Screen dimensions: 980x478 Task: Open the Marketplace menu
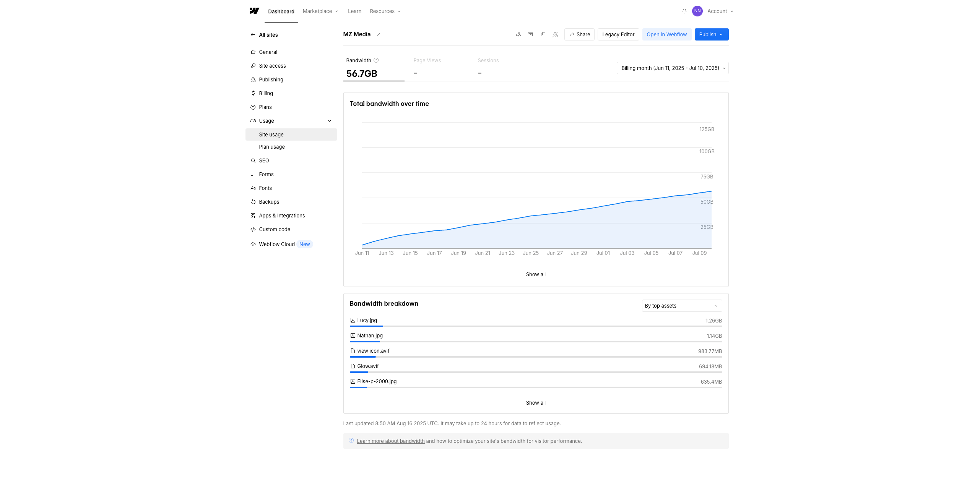click(320, 11)
